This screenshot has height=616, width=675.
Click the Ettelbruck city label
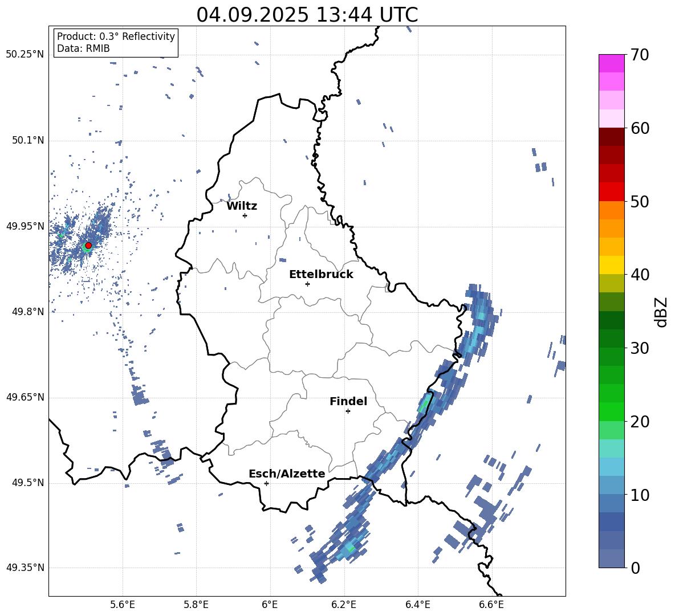point(321,275)
